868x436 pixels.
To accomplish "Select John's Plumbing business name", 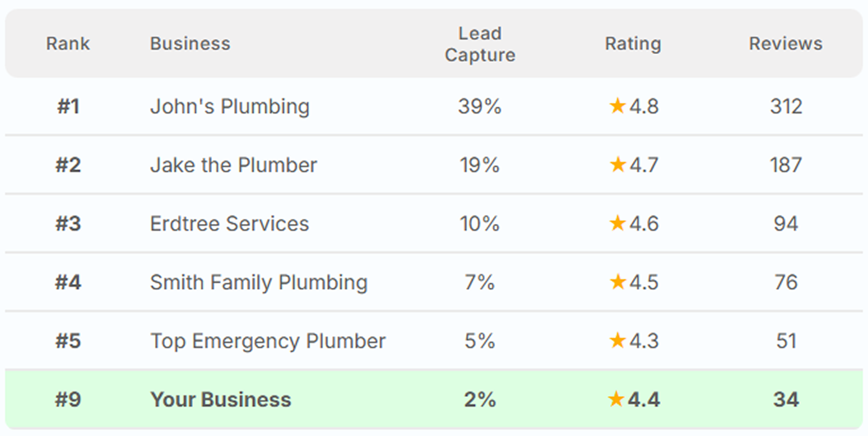I will coord(229,107).
